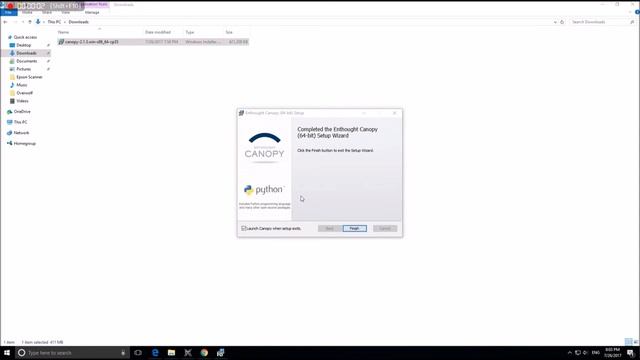
Task: Select Quick access in navigation pane
Action: [25, 37]
